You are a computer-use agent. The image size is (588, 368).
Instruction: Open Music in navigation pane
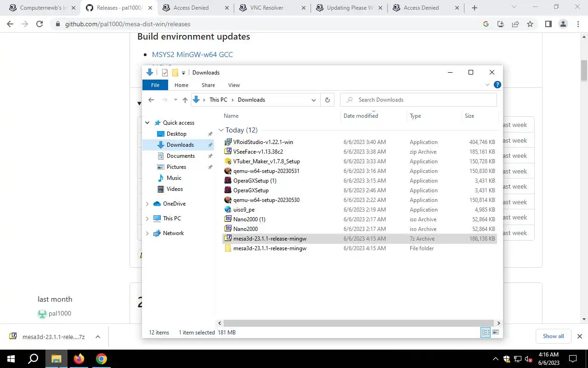[174, 178]
